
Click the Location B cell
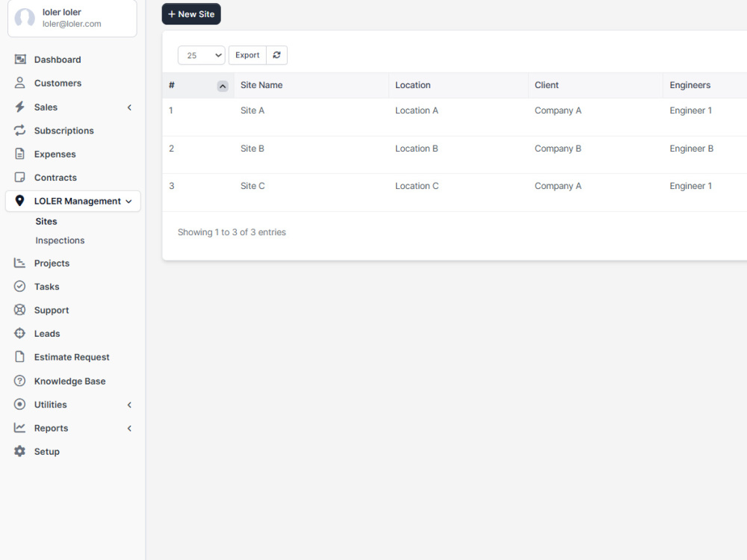coord(417,149)
